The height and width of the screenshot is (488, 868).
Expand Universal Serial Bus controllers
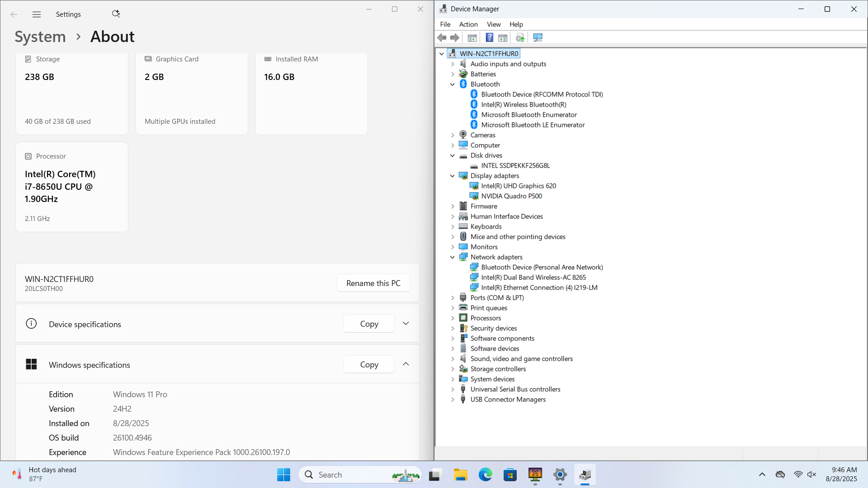click(x=453, y=389)
